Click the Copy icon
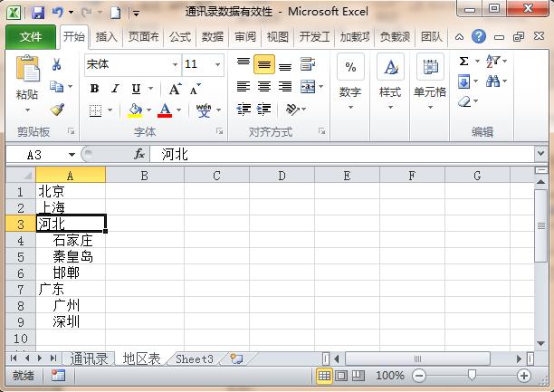This screenshot has width=554, height=392. (x=56, y=86)
